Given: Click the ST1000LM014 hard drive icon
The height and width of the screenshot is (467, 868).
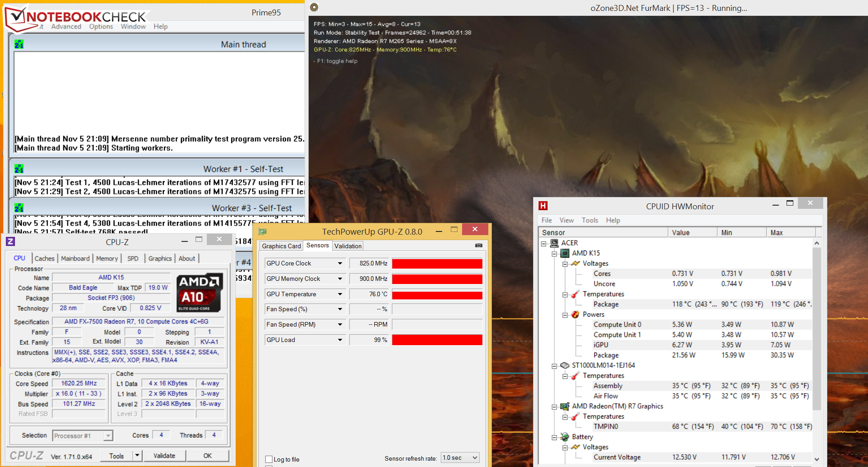Looking at the screenshot, I should click(x=565, y=365).
